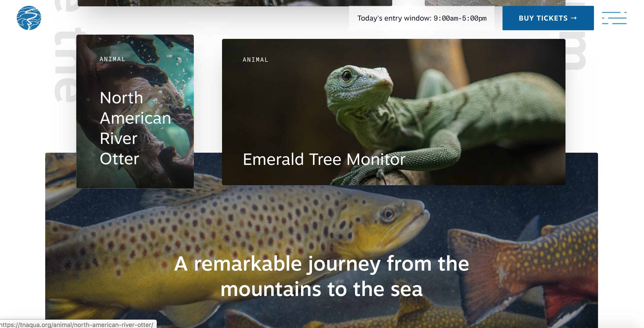Open the hamburger menu icon
The height and width of the screenshot is (328, 644).
(x=614, y=18)
